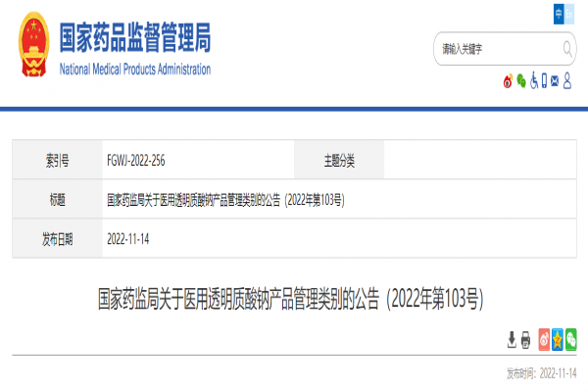588x392 pixels.
Task: Select index number FGWJ-2022-256
Action: [x=136, y=161]
